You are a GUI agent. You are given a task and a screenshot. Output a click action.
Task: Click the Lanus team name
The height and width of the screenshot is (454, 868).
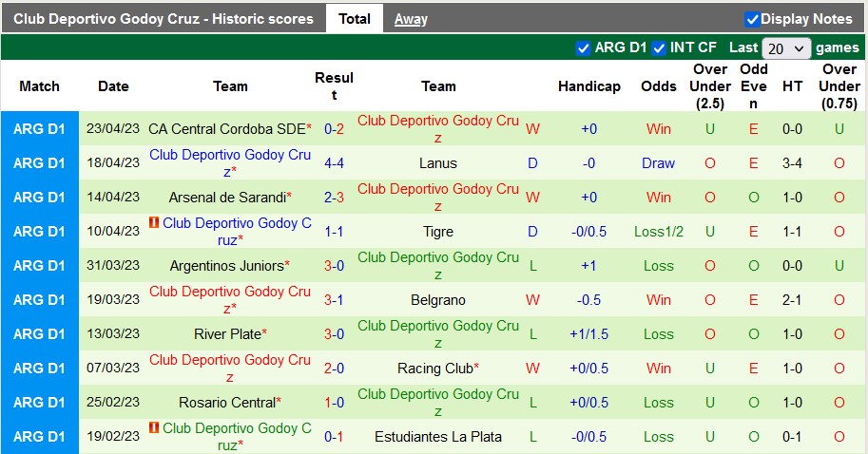coord(437,163)
